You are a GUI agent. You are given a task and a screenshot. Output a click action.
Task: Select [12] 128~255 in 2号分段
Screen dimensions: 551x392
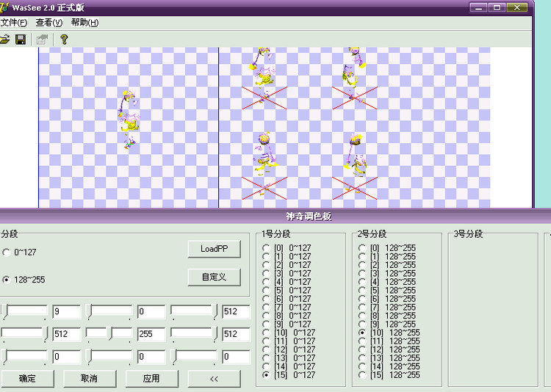pyautogui.click(x=389, y=349)
